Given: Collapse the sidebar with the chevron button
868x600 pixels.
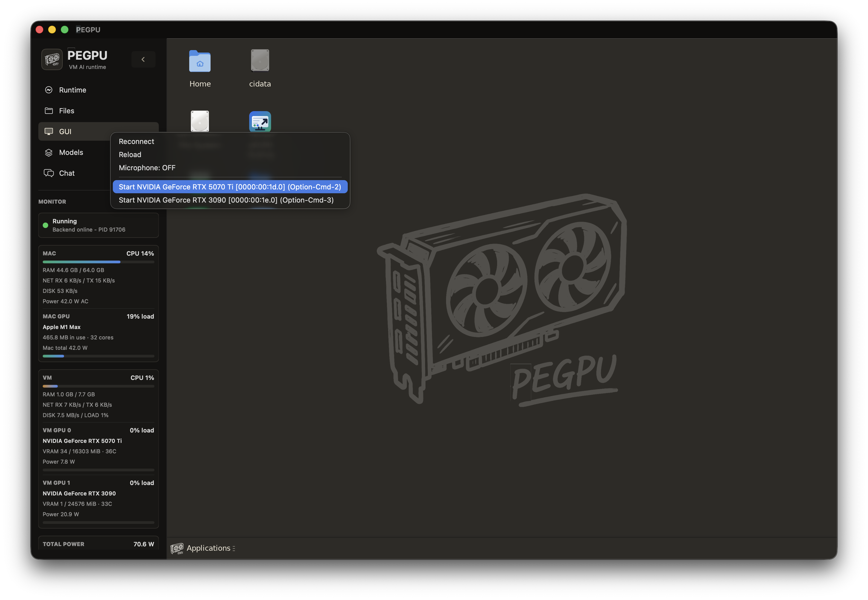Looking at the screenshot, I should (143, 59).
